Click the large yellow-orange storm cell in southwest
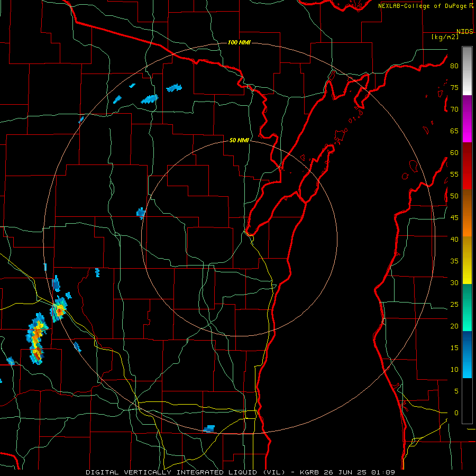The width and height of the screenshot is (476, 476). coord(36,338)
